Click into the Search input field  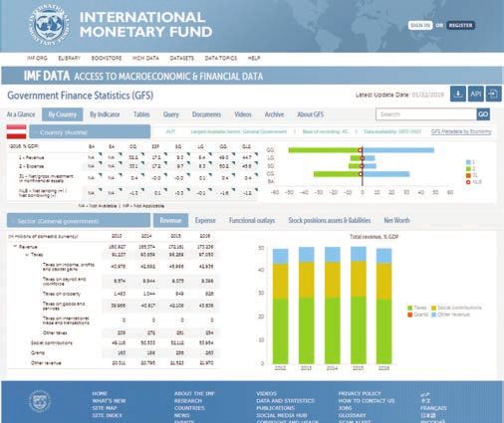click(x=426, y=114)
